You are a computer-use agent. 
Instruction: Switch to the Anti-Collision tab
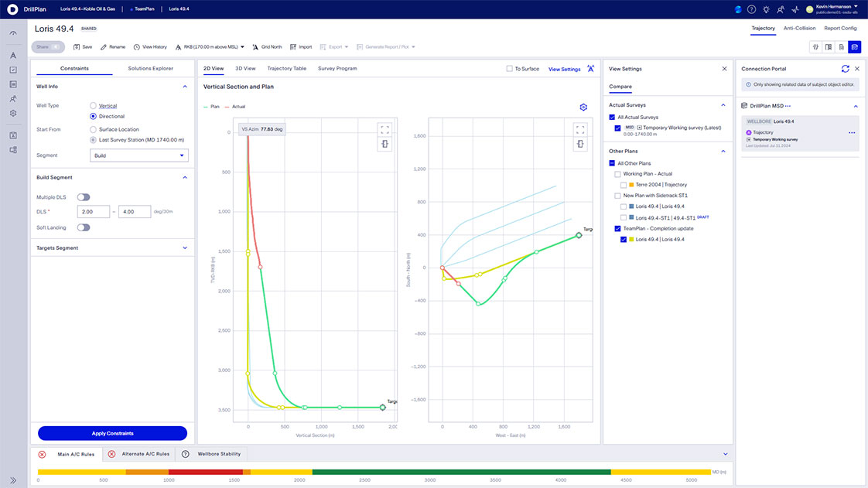click(x=799, y=28)
